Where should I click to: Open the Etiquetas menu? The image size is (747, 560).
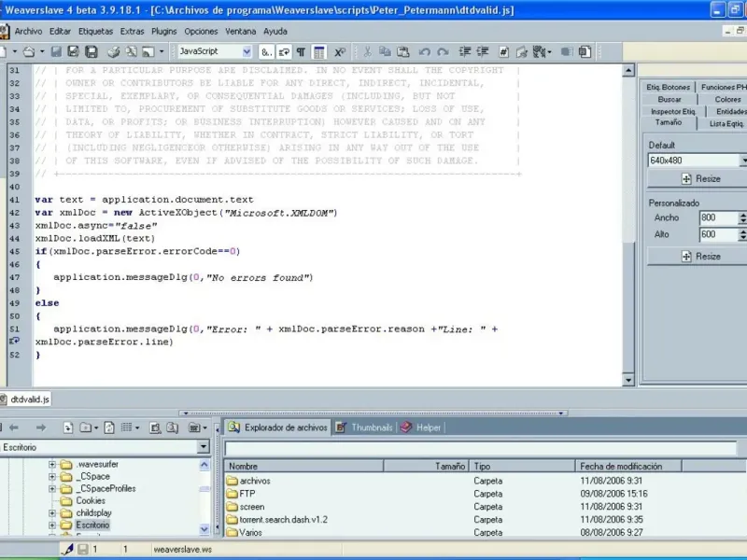95,31
